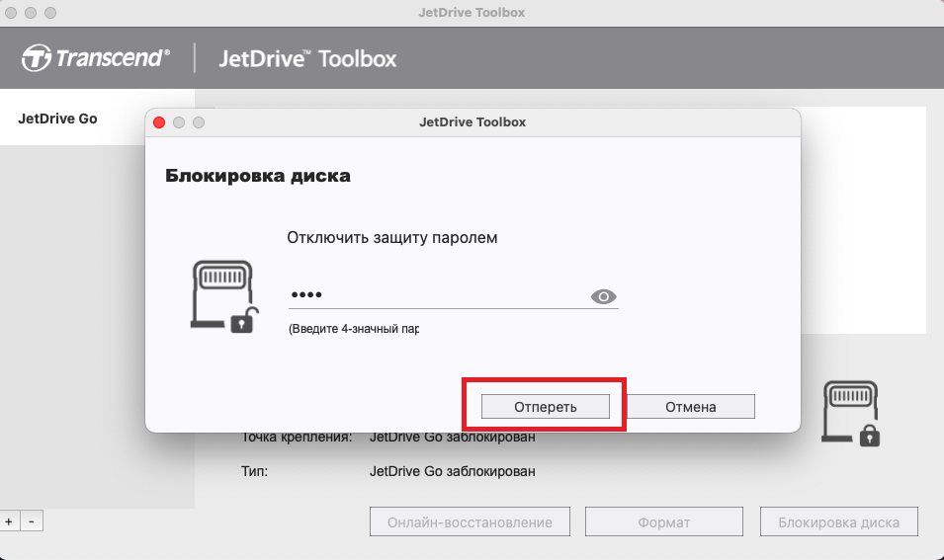Click the Тип value JetDrive Go заблокирован
The width and height of the screenshot is (944, 560).
(x=452, y=471)
